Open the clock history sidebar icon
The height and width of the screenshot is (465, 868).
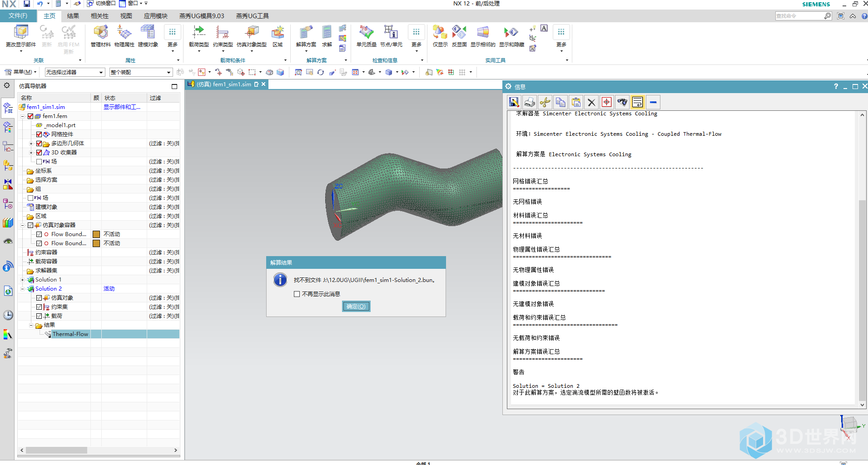8,315
